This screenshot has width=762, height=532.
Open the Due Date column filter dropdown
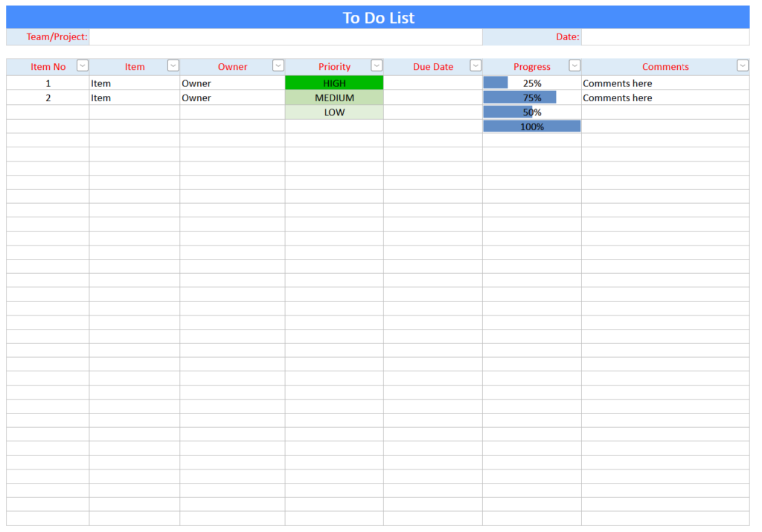[x=476, y=65]
